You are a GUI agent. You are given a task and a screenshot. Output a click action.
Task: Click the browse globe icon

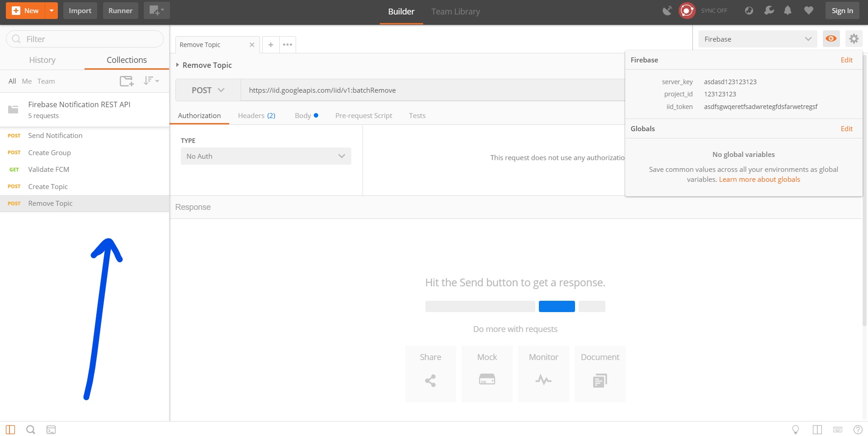pyautogui.click(x=749, y=10)
